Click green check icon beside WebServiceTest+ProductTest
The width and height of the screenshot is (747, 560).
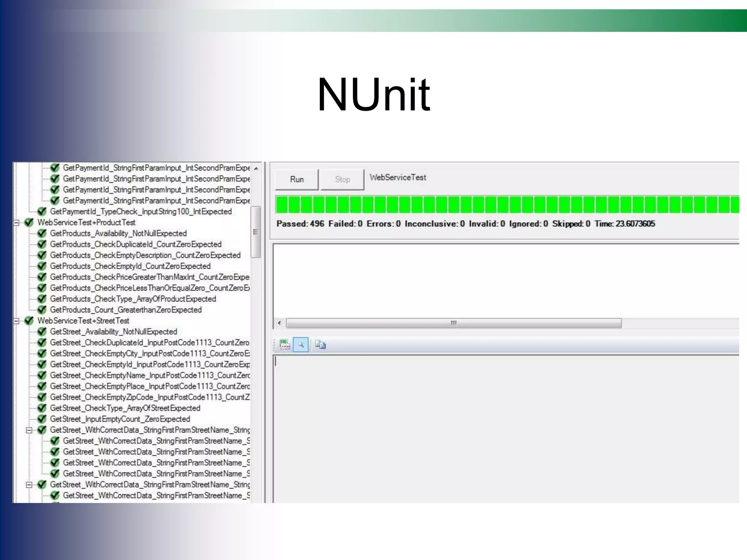click(x=29, y=222)
